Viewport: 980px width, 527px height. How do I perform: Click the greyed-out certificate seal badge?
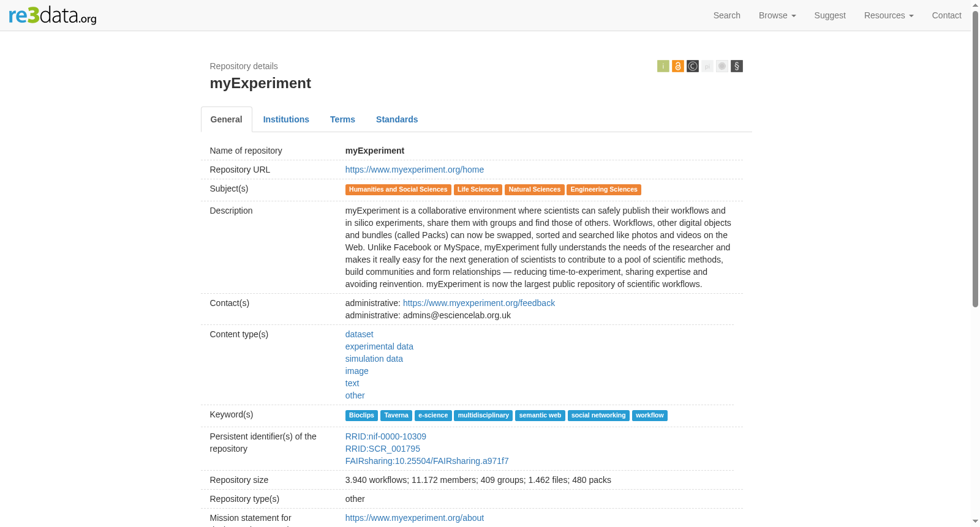722,66
